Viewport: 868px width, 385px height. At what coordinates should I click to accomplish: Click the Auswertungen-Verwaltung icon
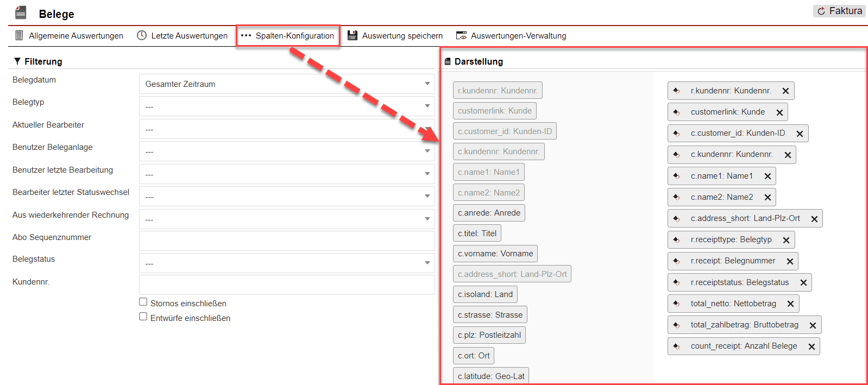(x=461, y=36)
